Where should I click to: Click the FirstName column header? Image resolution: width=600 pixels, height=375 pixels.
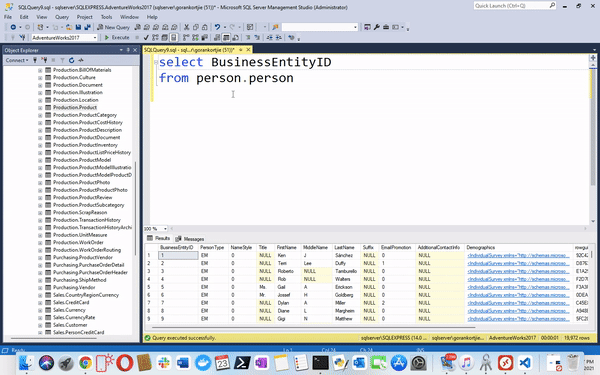(x=286, y=248)
